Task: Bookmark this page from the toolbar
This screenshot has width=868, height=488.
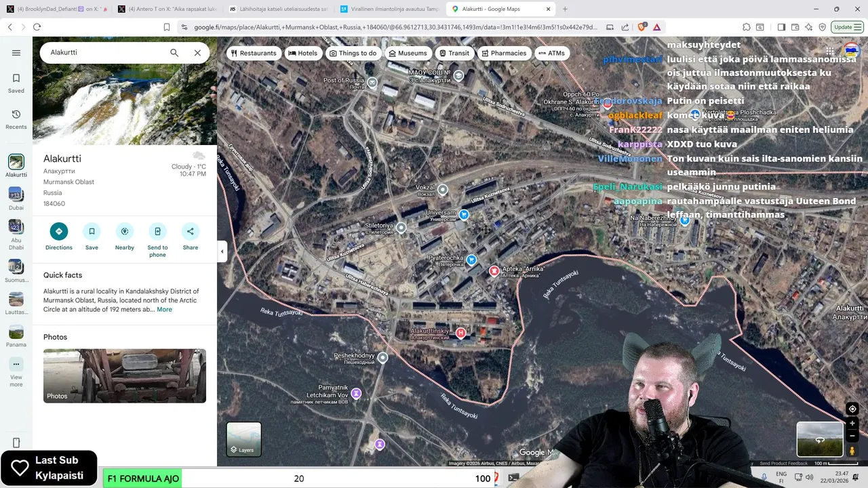Action: [x=167, y=27]
